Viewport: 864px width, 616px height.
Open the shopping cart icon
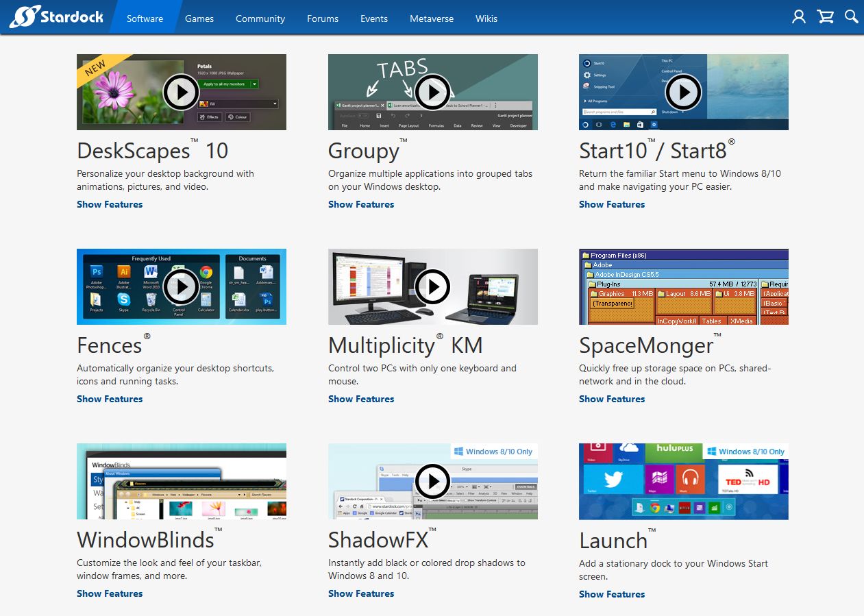[x=825, y=16]
